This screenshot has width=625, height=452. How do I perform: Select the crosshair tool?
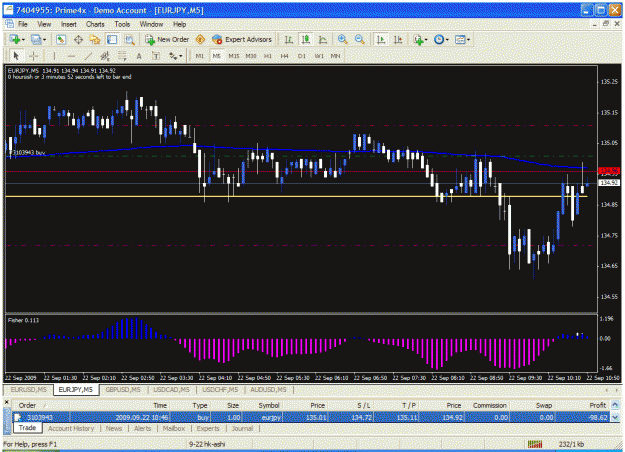point(33,56)
